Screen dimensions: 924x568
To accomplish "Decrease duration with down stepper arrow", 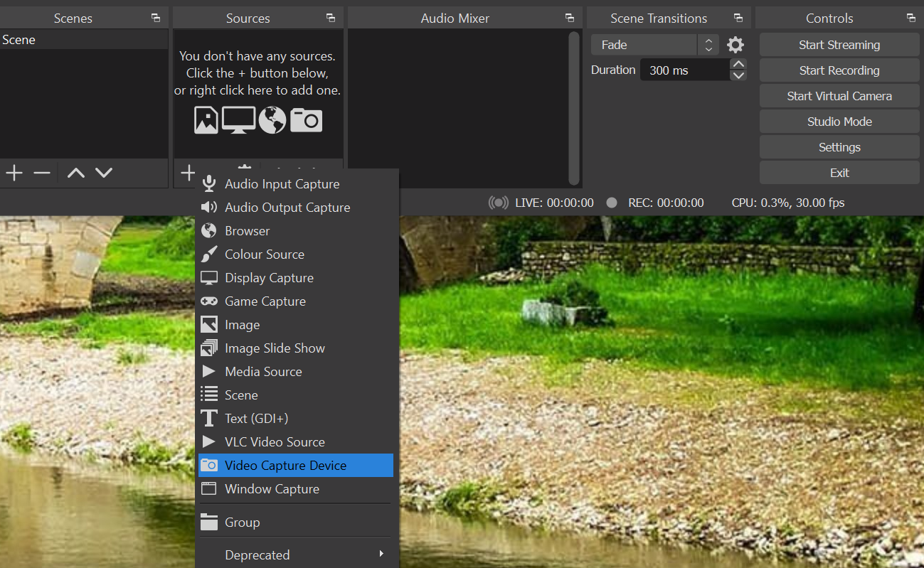I will (738, 75).
